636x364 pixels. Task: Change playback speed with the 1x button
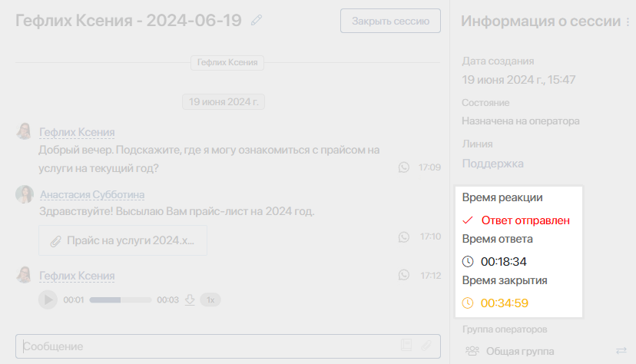[x=210, y=299]
